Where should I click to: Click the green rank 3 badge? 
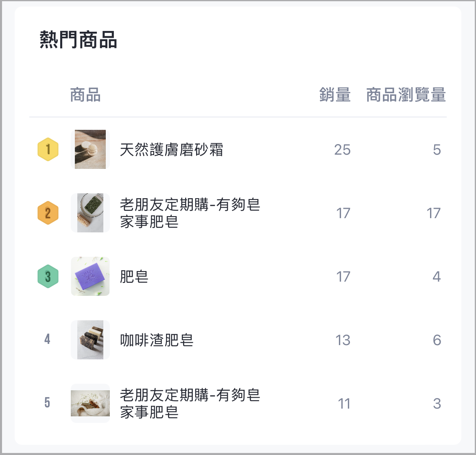click(48, 276)
